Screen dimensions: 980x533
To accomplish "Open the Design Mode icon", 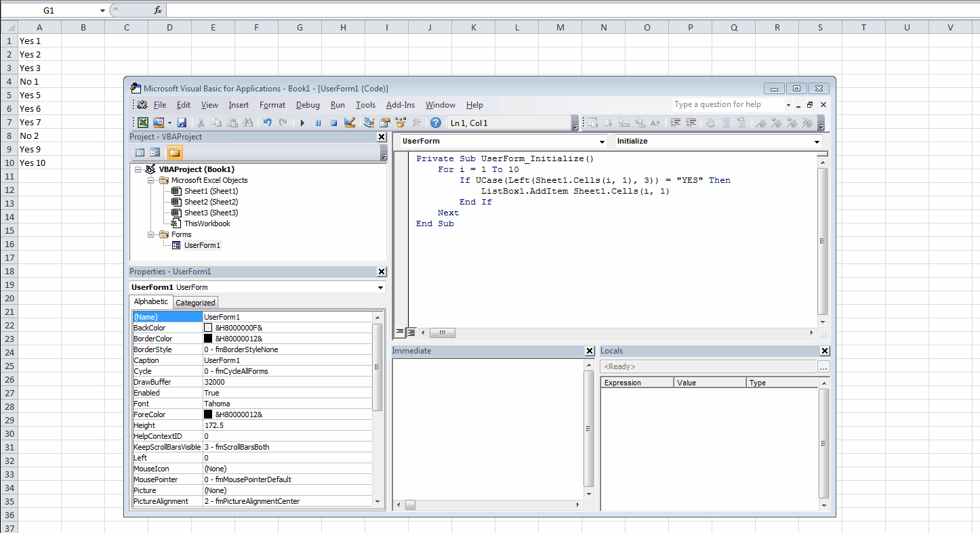I will [350, 123].
